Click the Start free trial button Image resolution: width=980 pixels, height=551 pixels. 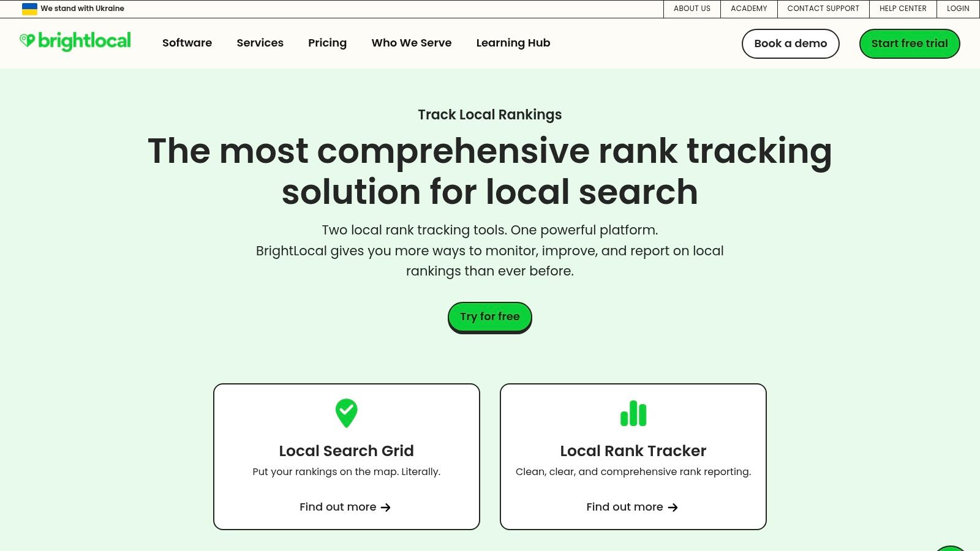pos(909,43)
